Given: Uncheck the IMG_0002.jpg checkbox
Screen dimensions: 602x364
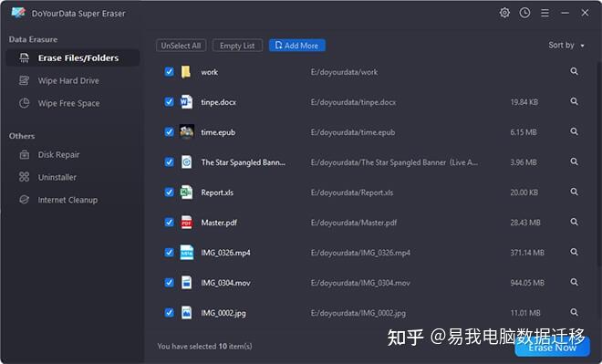Looking at the screenshot, I should coord(169,313).
